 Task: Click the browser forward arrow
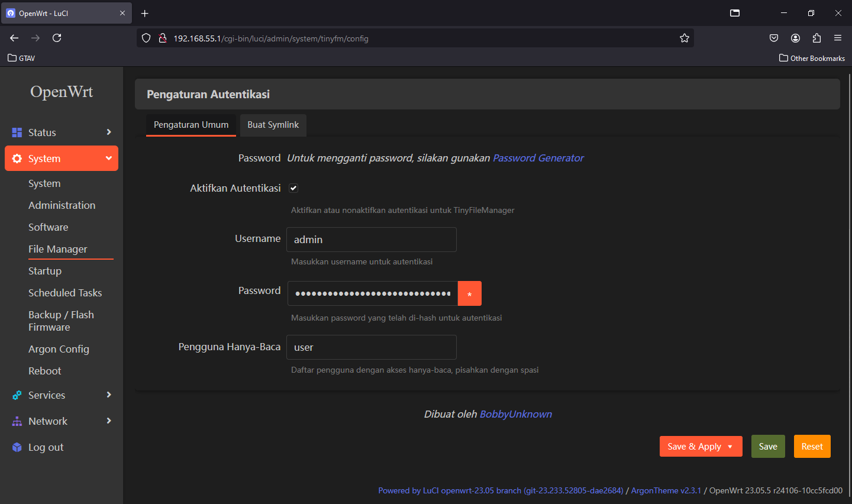click(35, 38)
